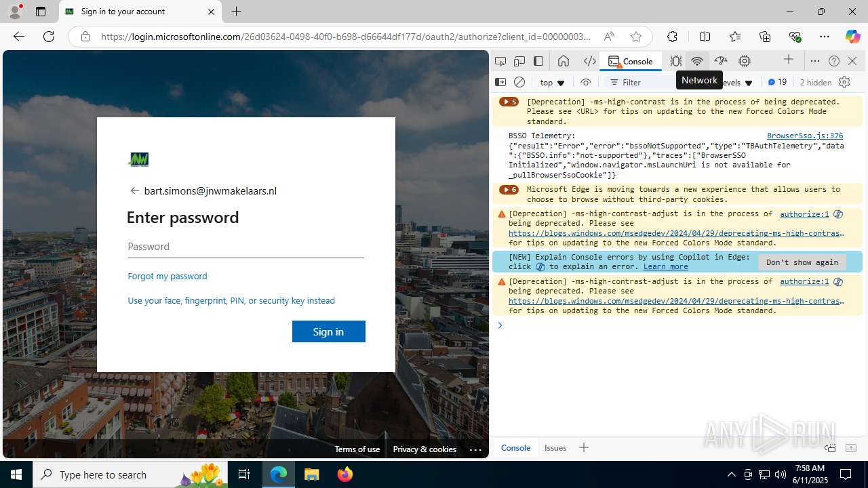Toggle device emulation in DevTools

tap(519, 61)
